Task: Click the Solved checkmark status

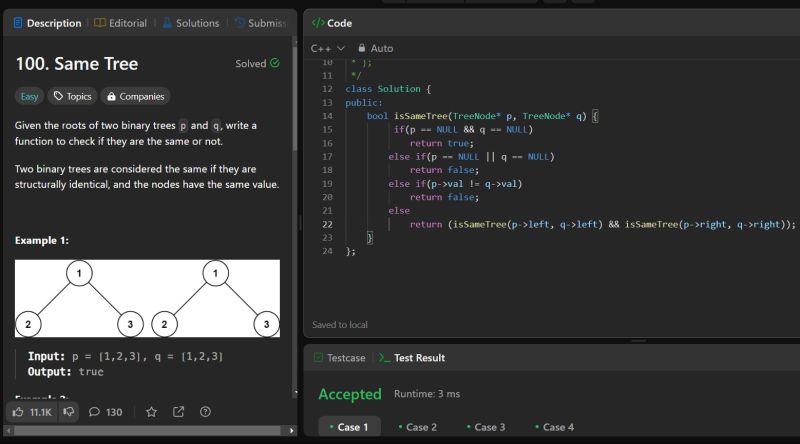Action: 257,63
